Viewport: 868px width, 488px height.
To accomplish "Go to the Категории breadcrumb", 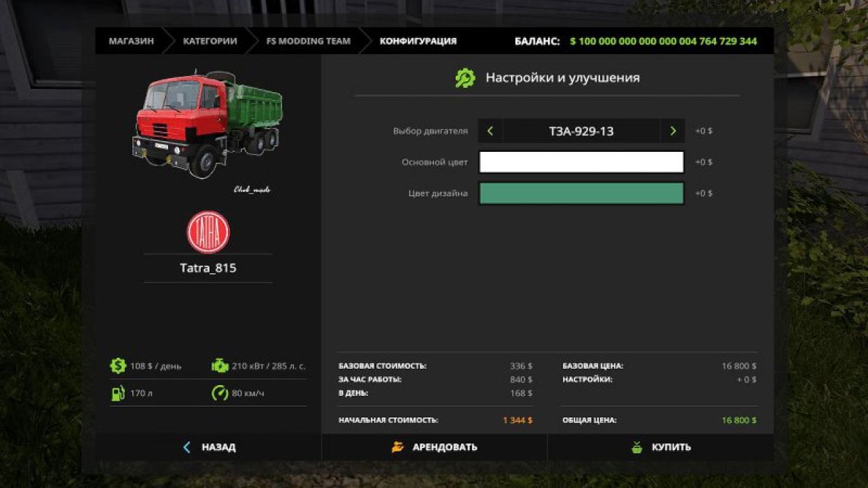I will tap(210, 41).
